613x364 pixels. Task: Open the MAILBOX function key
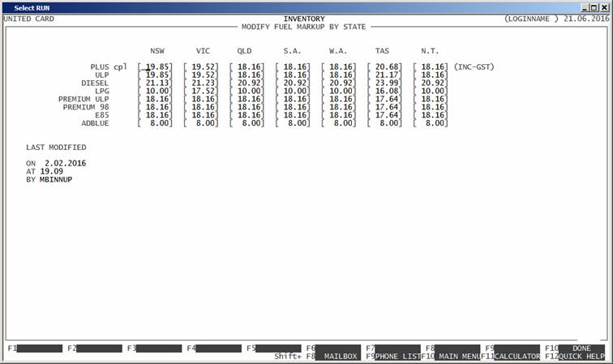pyautogui.click(x=338, y=357)
